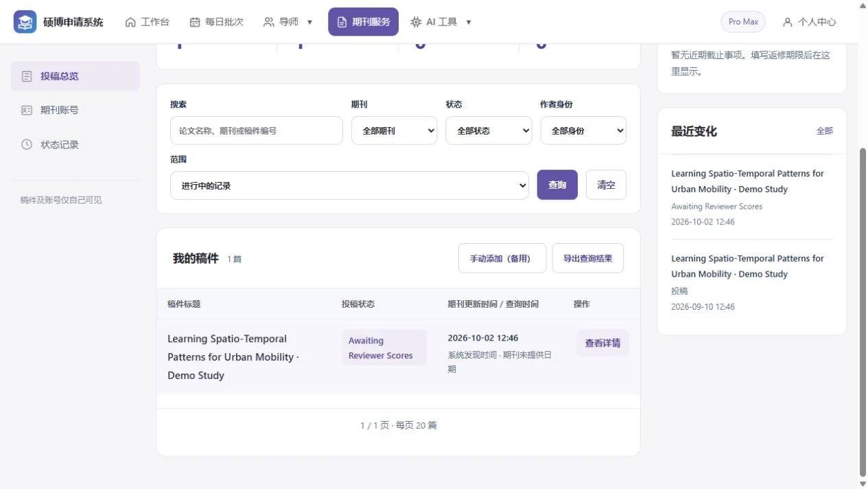This screenshot has width=868, height=489.
Task: Click the 1 / 1 页 pagination text
Action: 399,425
